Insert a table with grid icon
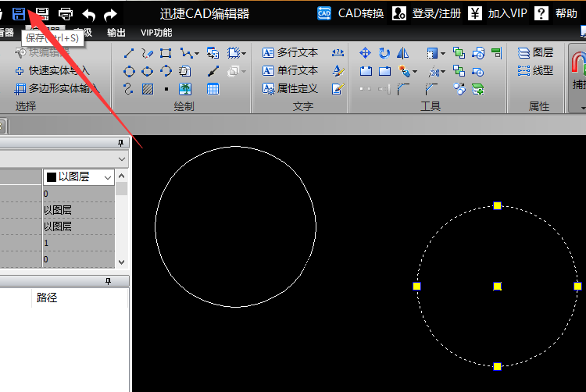This screenshot has width=586, height=392. click(x=213, y=89)
